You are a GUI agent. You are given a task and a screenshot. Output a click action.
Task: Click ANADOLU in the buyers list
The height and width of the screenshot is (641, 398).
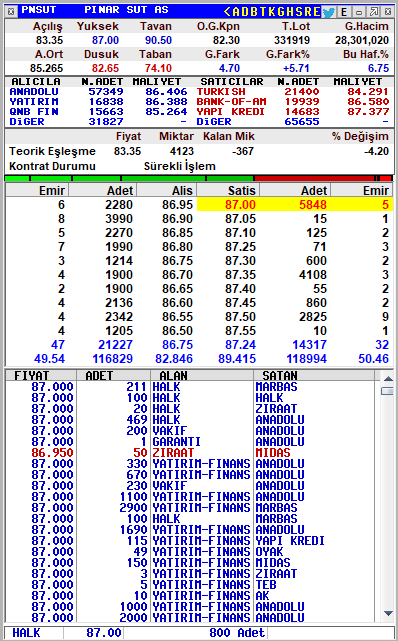coord(34,92)
